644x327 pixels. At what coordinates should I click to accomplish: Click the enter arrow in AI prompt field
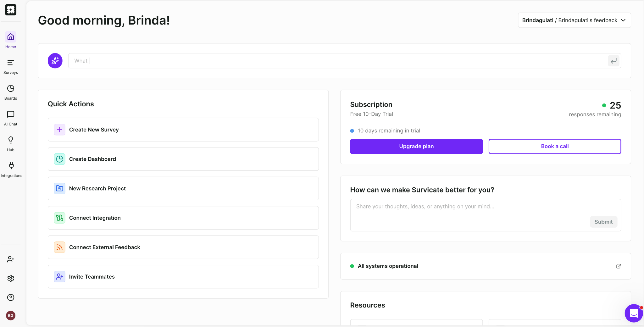[613, 61]
